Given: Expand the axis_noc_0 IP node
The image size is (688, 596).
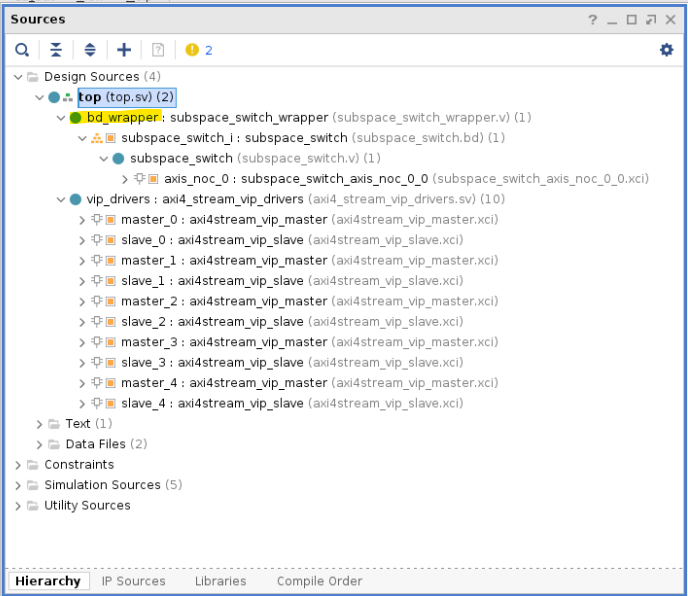Looking at the screenshot, I should tap(124, 179).
